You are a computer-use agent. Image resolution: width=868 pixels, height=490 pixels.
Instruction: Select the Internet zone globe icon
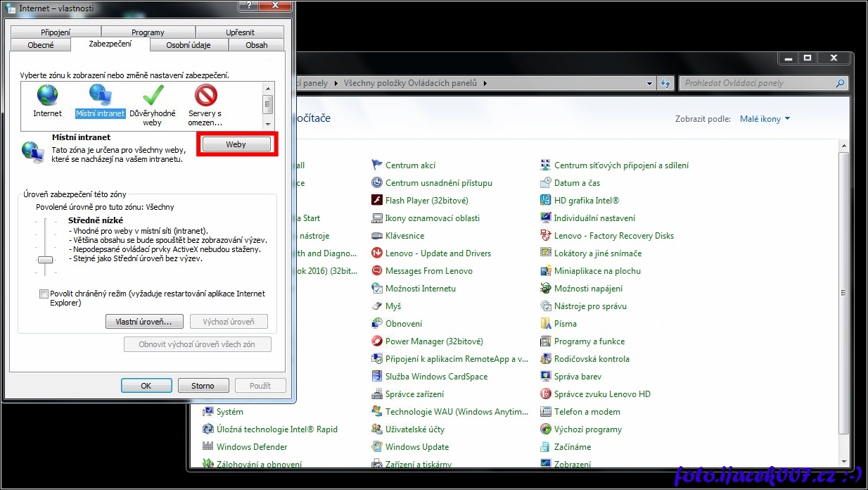[x=47, y=95]
